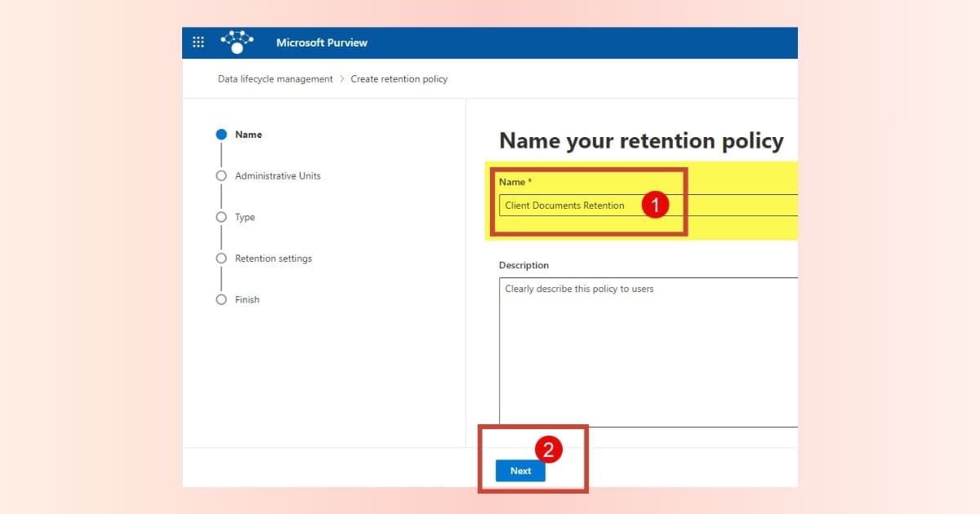Click the filled Name step circle
The width and height of the screenshot is (980, 514).
pyautogui.click(x=221, y=135)
